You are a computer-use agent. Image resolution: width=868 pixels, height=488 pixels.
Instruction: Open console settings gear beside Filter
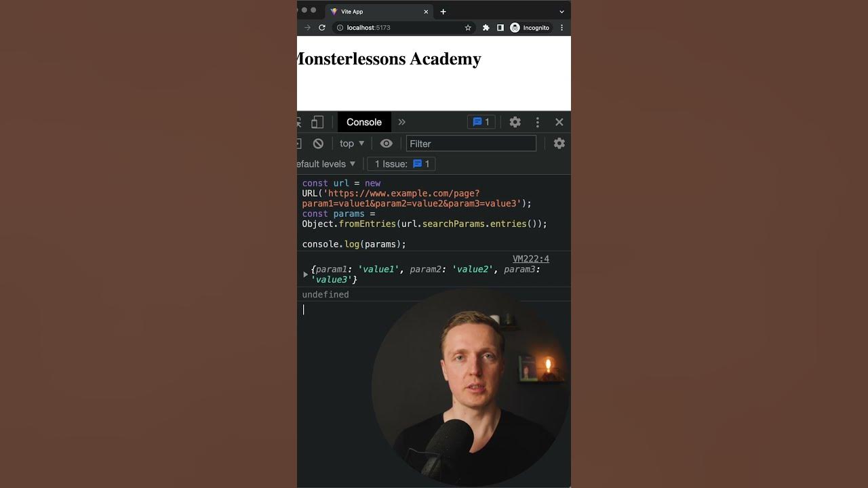[559, 144]
